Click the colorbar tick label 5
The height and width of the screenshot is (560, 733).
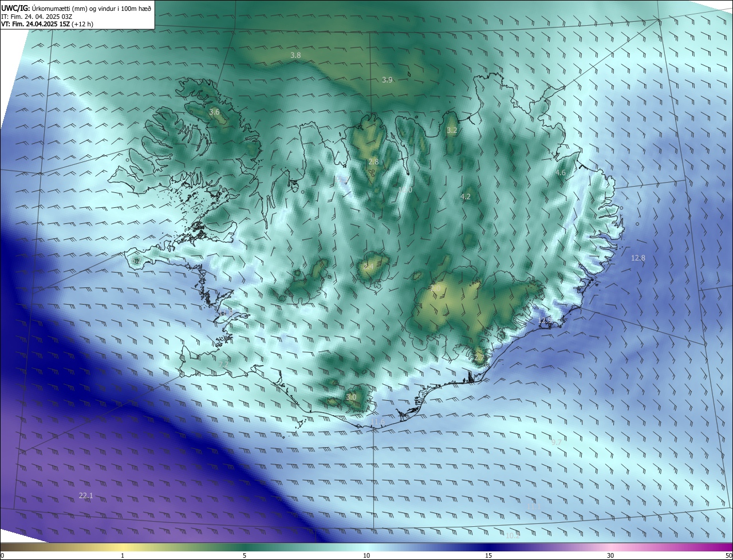245,556
